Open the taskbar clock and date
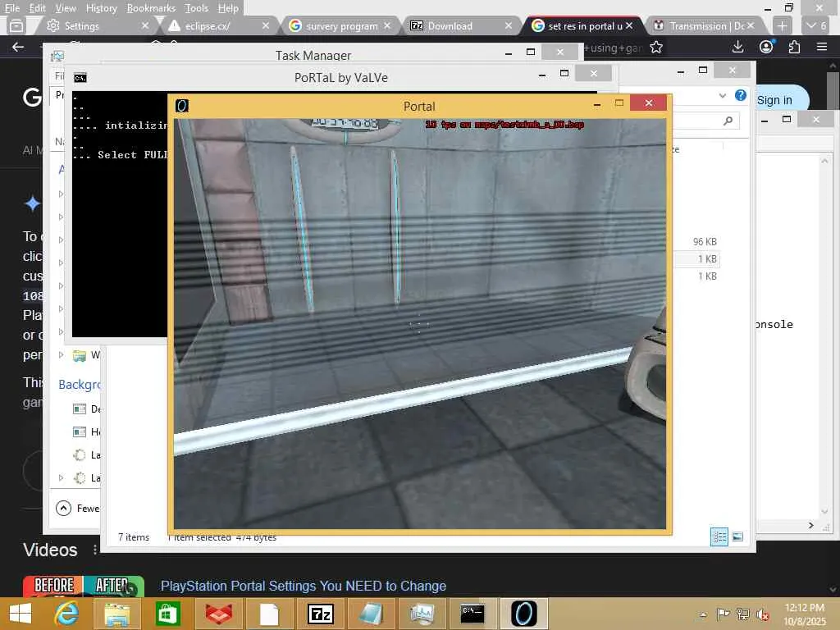840x630 pixels. [x=804, y=614]
